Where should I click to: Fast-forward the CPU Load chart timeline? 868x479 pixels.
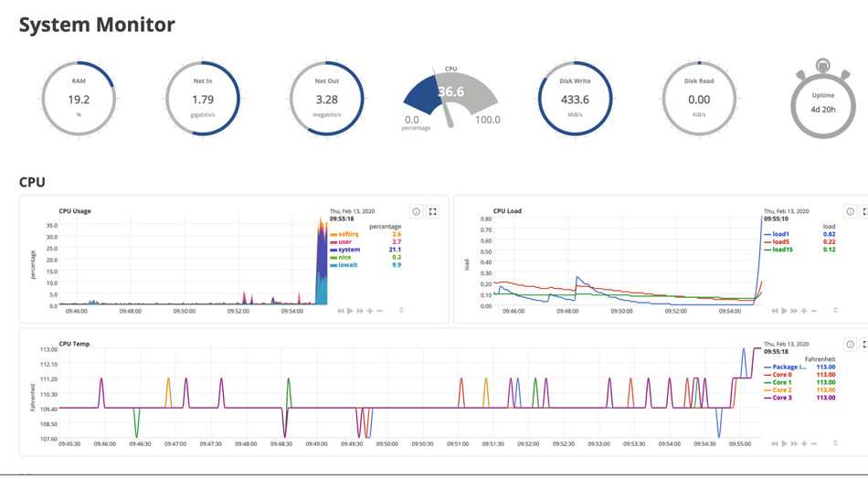coord(794,311)
